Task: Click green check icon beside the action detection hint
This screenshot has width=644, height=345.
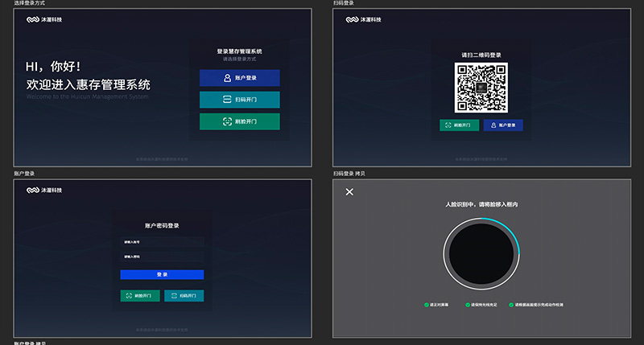Action: click(511, 305)
